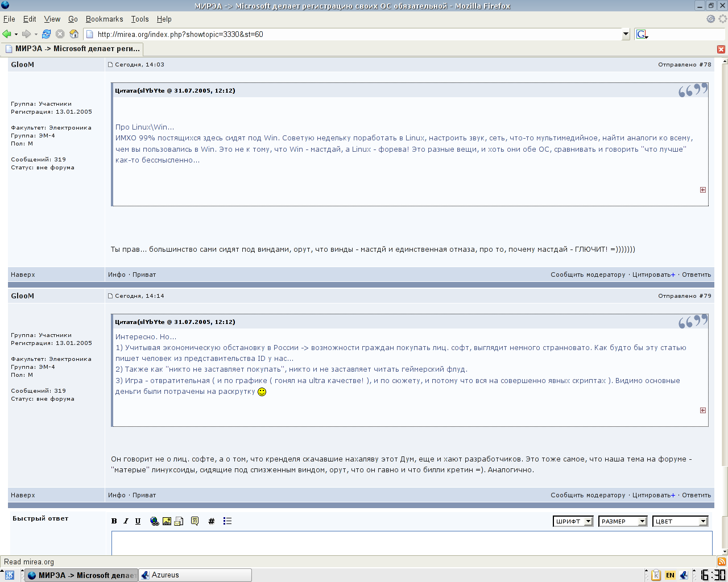The height and width of the screenshot is (582, 728).
Task: Click Цитировать+ on post #79
Action: (653, 495)
